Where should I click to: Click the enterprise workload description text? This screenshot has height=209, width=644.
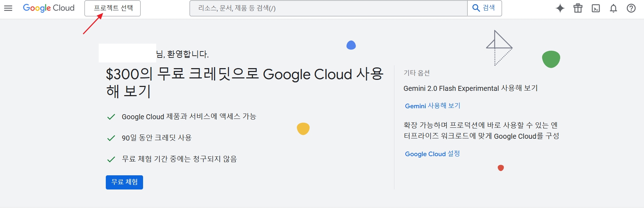[481, 131]
